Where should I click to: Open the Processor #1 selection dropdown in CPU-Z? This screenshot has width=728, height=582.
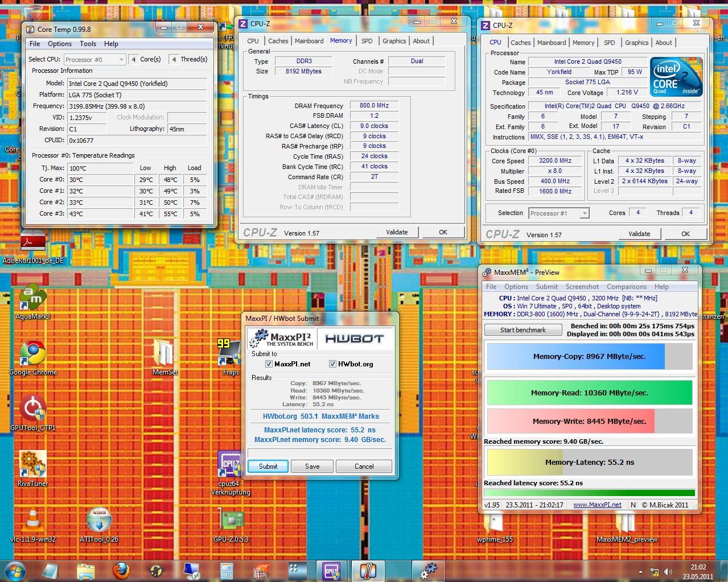[559, 213]
